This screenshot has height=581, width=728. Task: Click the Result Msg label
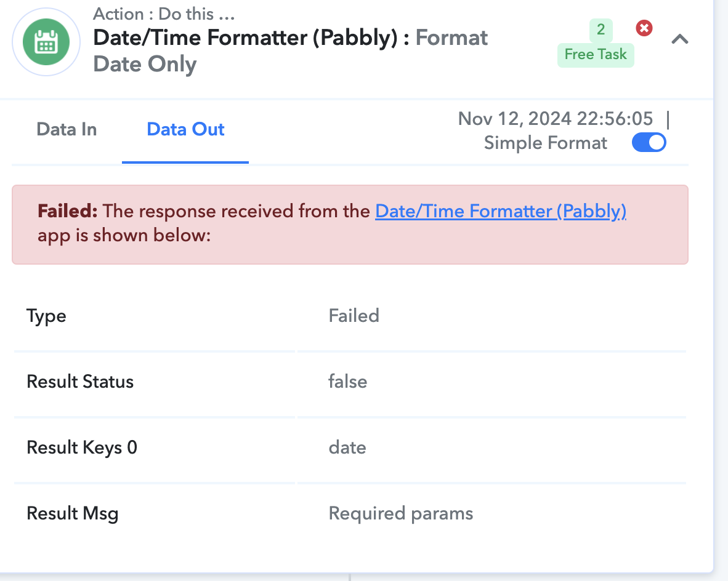coord(73,514)
